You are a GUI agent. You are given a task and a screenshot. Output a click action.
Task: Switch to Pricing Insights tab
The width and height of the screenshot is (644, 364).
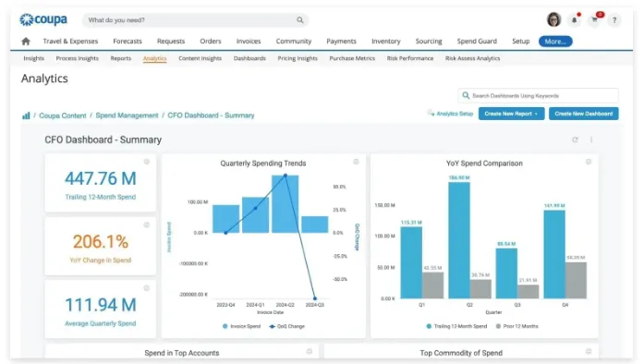[x=298, y=58]
